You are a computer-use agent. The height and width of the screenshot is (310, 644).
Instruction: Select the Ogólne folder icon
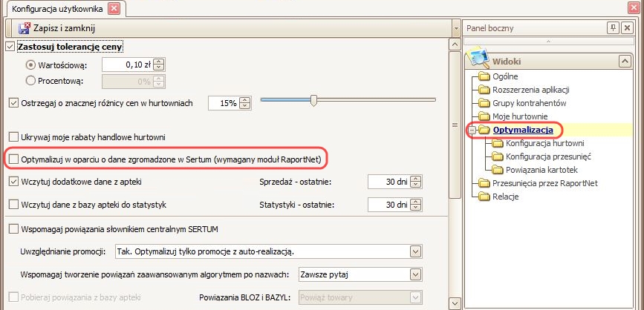click(484, 76)
